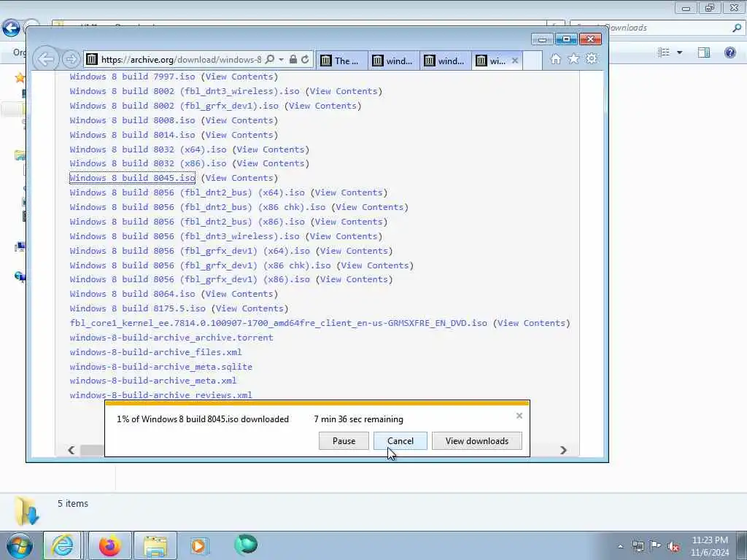
Task: Open a new blank tab
Action: click(533, 61)
